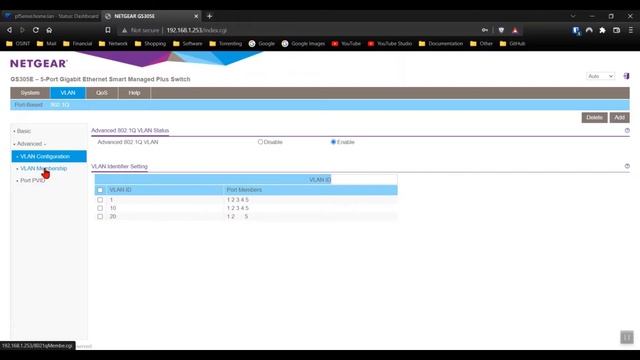Open the Software bookmarks folder
Image resolution: width=640 pixels, height=360 pixels.
click(188, 44)
